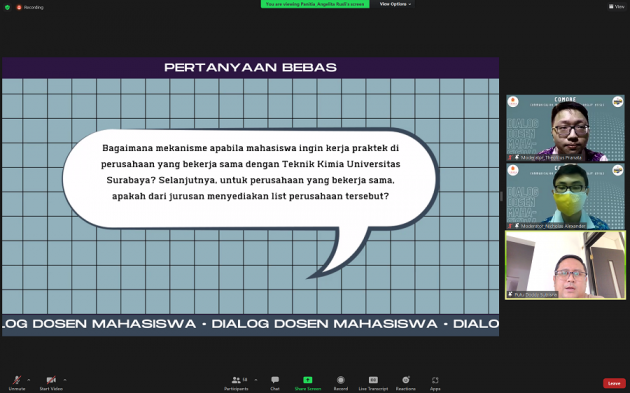Click the Recording indicator
Image resolution: width=630 pixels, height=393 pixels.
tap(30, 7)
